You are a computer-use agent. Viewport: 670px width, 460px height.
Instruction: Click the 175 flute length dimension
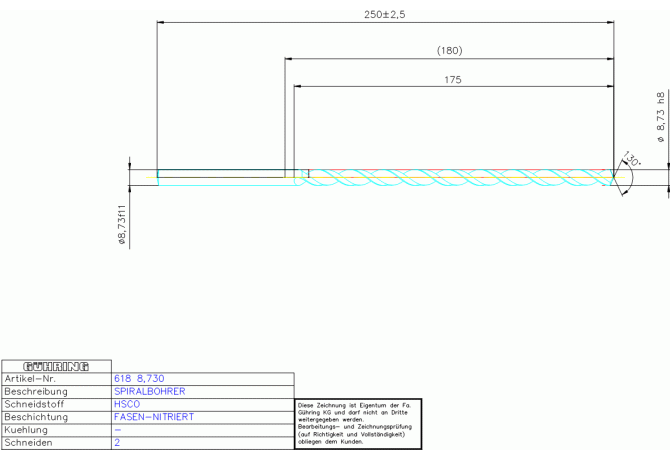click(x=451, y=79)
